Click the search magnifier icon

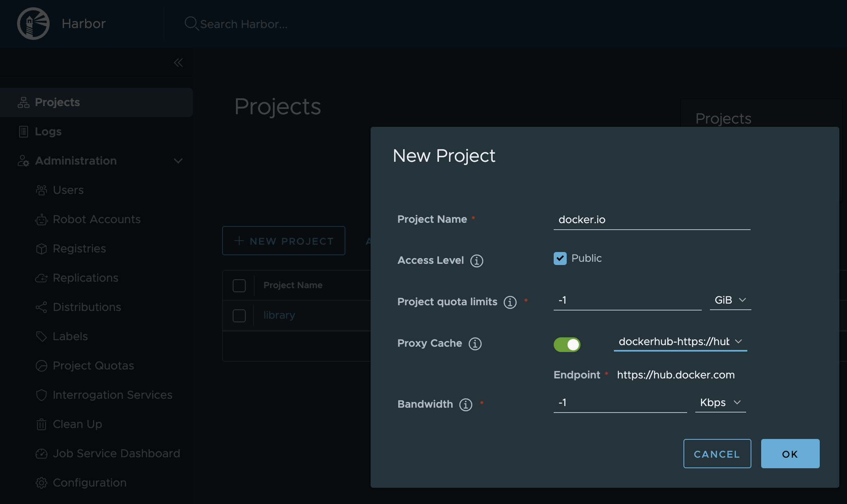[x=191, y=24]
